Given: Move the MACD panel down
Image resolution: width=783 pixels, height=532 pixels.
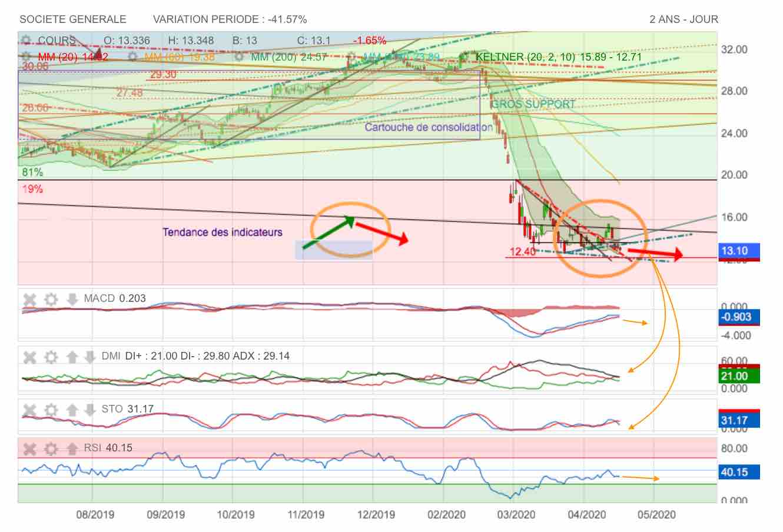Looking at the screenshot, I should (72, 300).
